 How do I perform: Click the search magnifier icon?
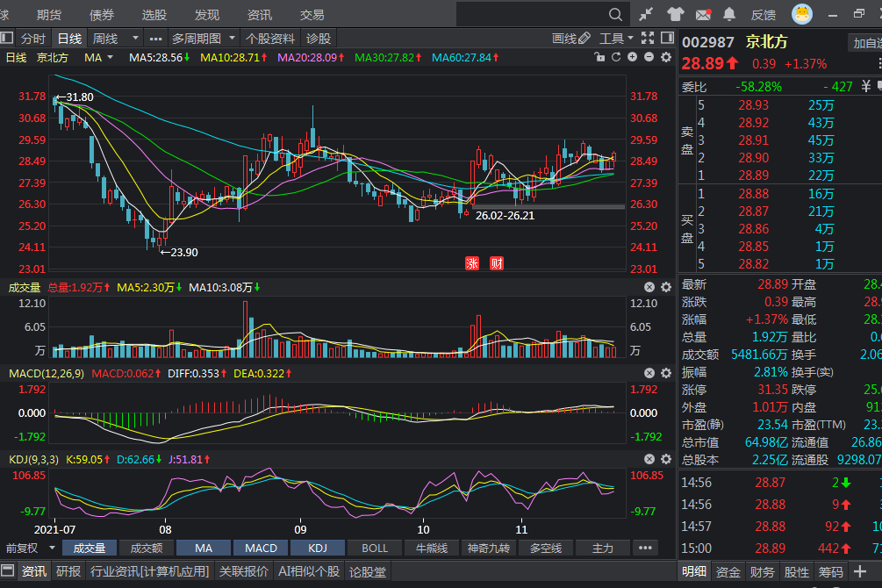pos(615,14)
